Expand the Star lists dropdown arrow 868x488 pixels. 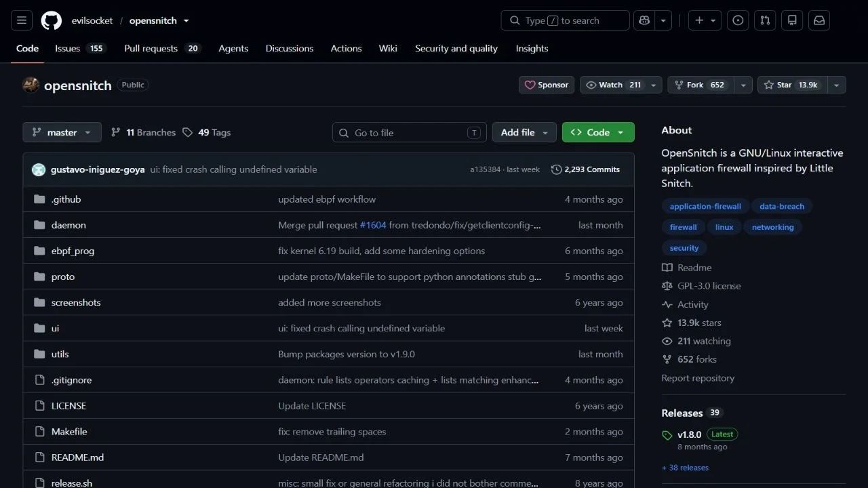[x=837, y=85]
